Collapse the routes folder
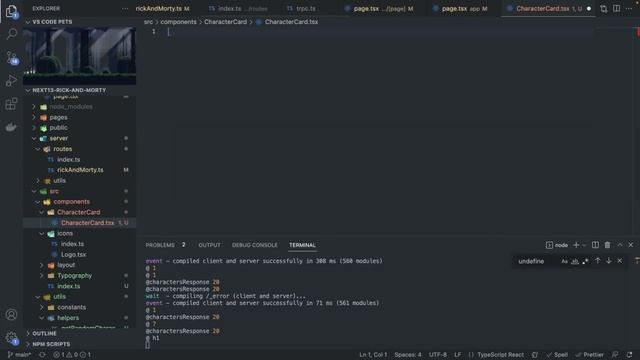 coord(62,149)
